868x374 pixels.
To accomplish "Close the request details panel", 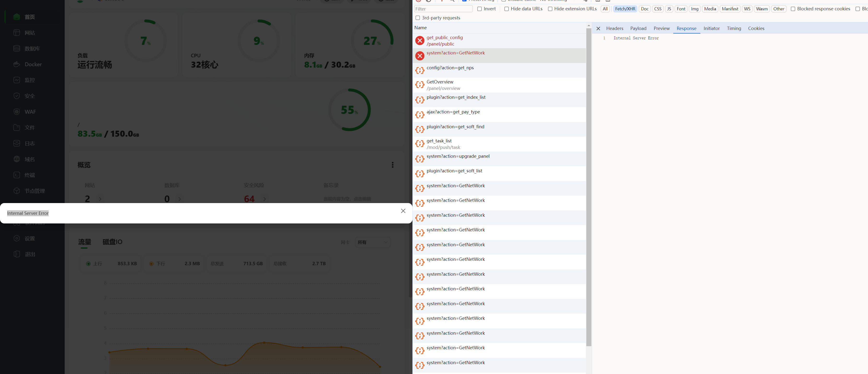I will pyautogui.click(x=598, y=29).
